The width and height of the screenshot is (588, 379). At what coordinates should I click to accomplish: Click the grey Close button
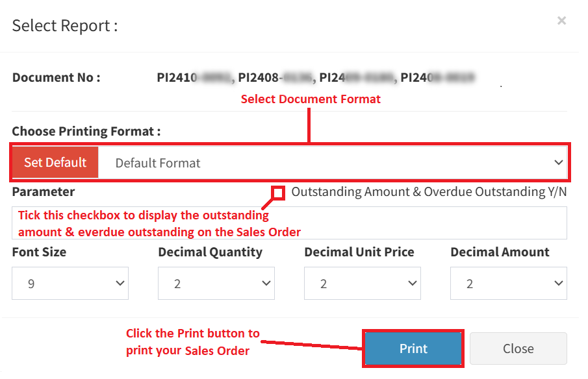tap(518, 348)
